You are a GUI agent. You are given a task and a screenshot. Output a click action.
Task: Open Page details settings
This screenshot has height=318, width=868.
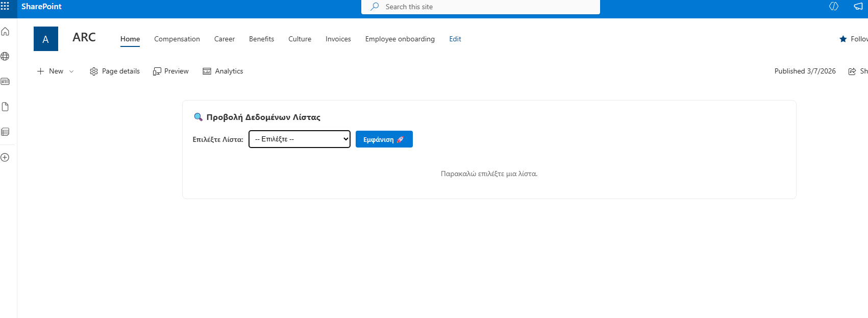[115, 71]
